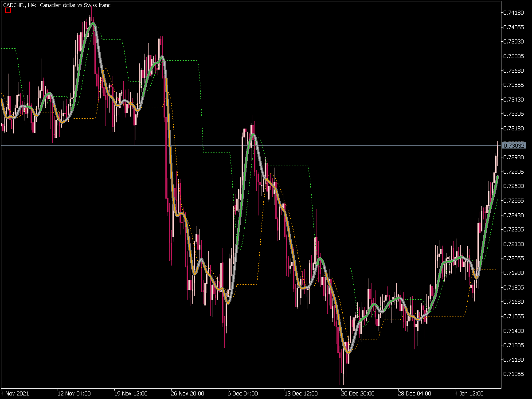This screenshot has height=399, width=532.
Task: Click the 0.72555 price scale label
Action: pos(514,201)
